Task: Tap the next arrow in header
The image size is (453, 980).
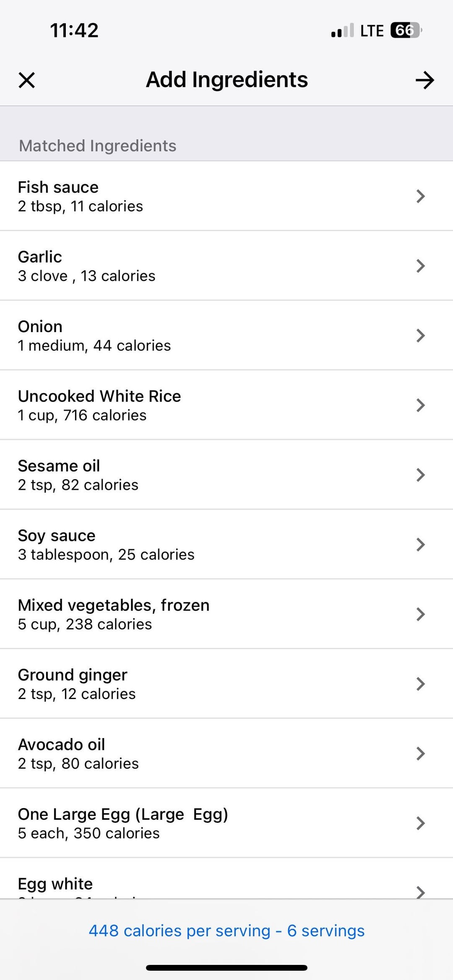Action: [424, 80]
